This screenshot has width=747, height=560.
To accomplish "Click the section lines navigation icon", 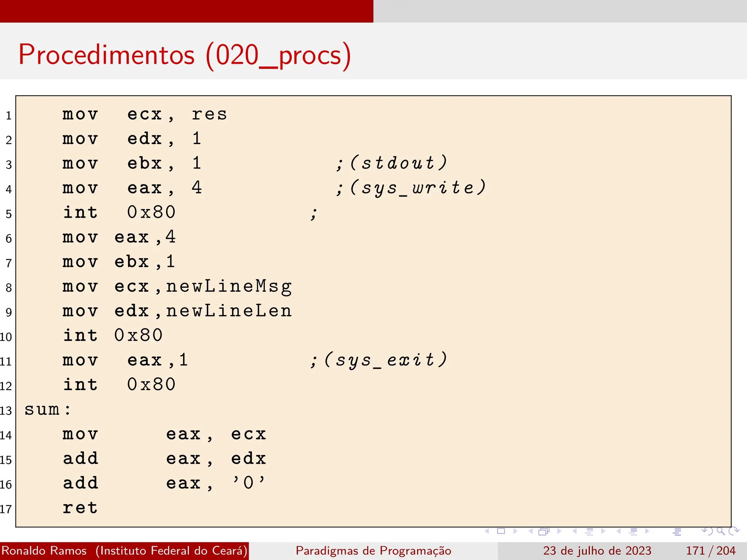I will tap(633, 532).
